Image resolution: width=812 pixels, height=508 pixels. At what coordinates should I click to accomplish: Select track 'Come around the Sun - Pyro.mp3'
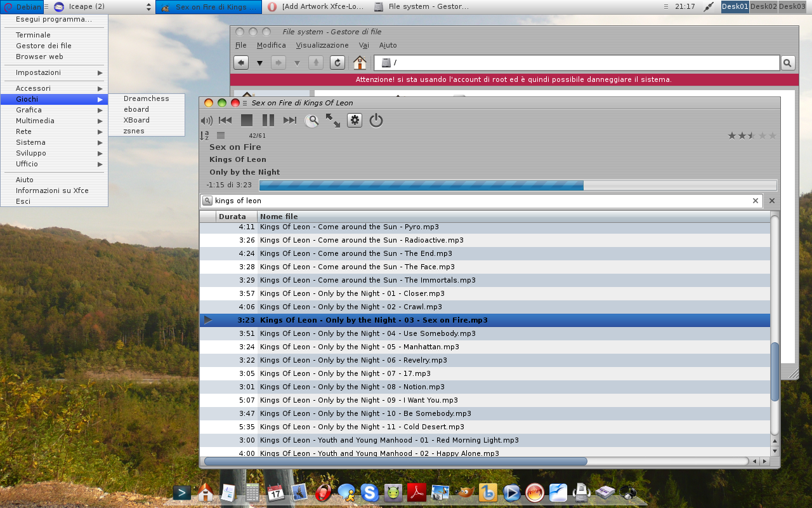pyautogui.click(x=485, y=227)
